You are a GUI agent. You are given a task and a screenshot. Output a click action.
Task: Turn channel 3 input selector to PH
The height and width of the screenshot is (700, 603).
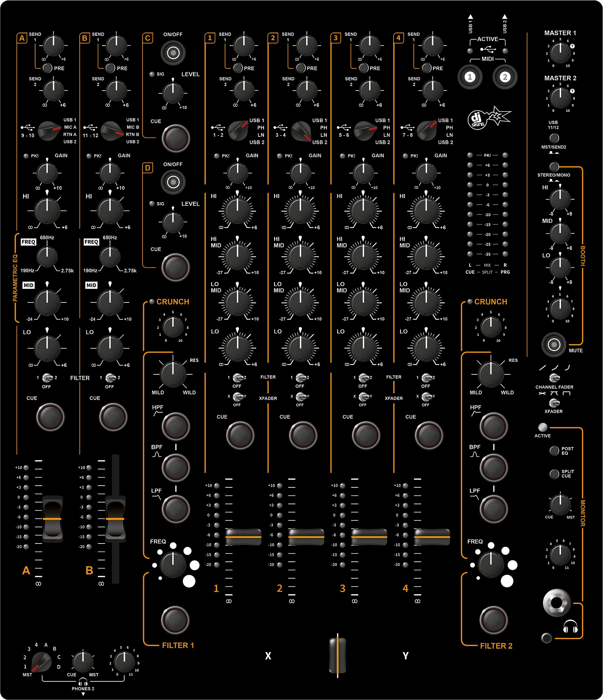(365, 130)
